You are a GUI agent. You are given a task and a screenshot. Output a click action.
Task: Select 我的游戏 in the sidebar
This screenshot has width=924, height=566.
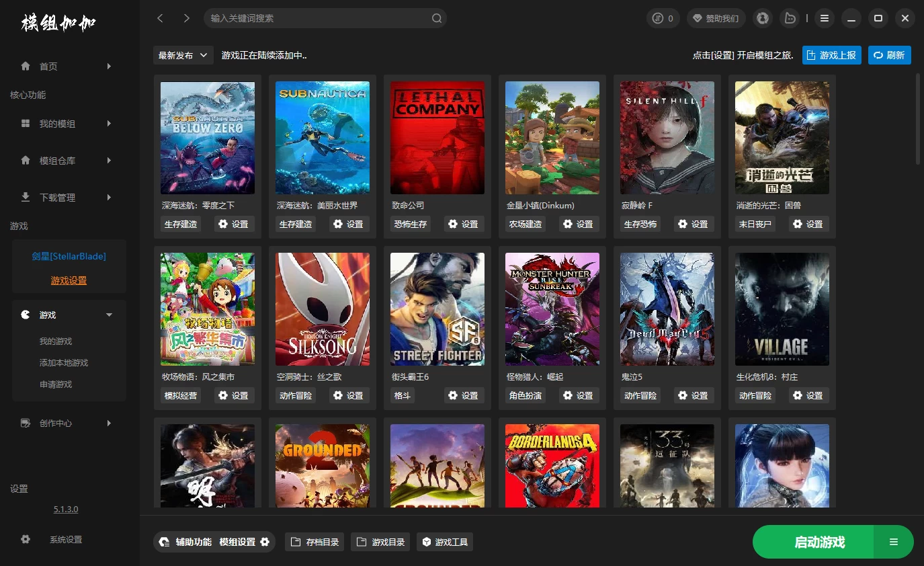[x=56, y=341]
